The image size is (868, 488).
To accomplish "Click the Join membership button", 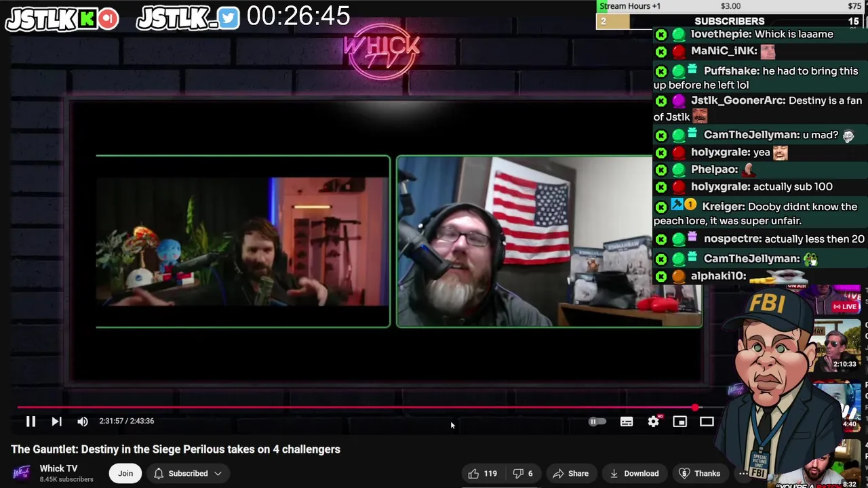I will pos(125,474).
